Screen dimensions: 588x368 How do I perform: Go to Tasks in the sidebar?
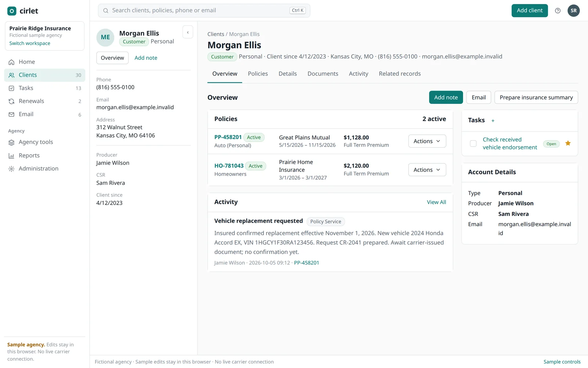point(44,88)
